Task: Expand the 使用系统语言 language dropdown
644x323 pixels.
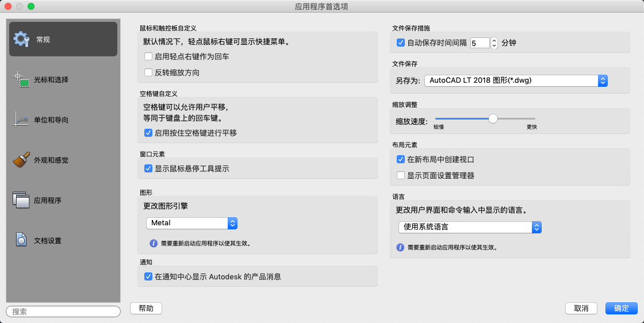Action: (470, 227)
